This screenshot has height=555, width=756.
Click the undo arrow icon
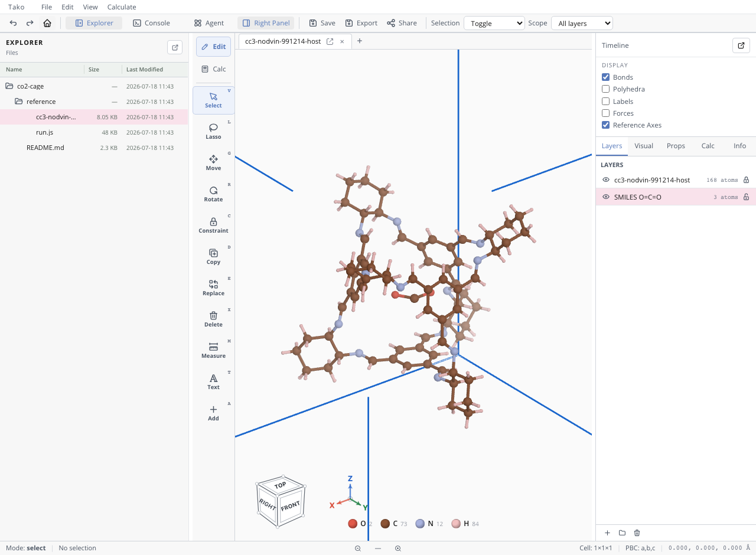[13, 23]
